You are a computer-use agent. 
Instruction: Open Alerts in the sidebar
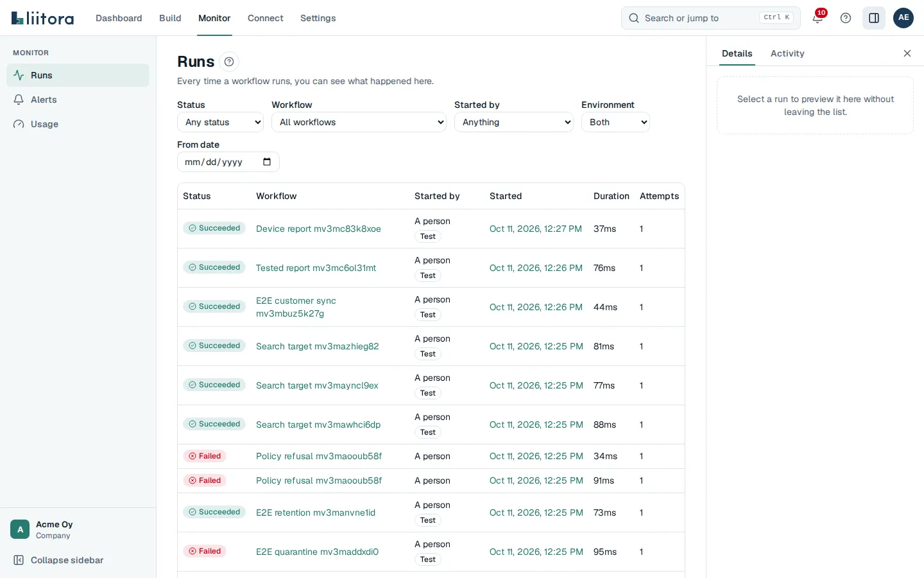[x=78, y=100]
